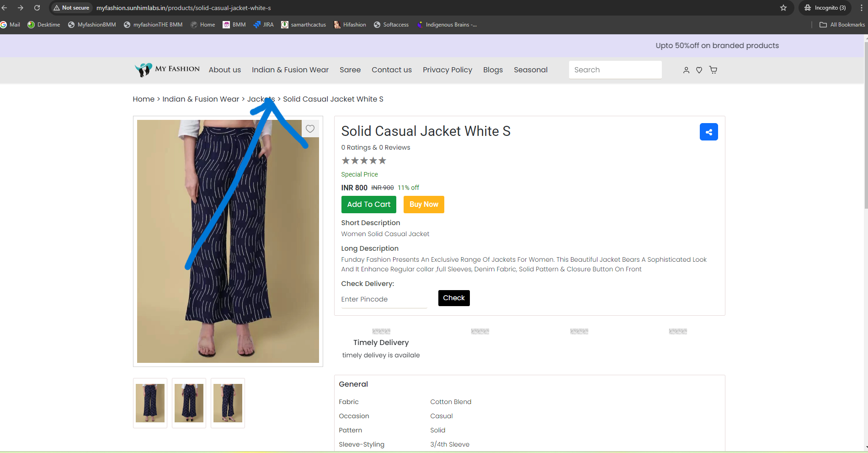Reload the page with the refresh icon
This screenshot has width=868, height=453.
coord(37,8)
